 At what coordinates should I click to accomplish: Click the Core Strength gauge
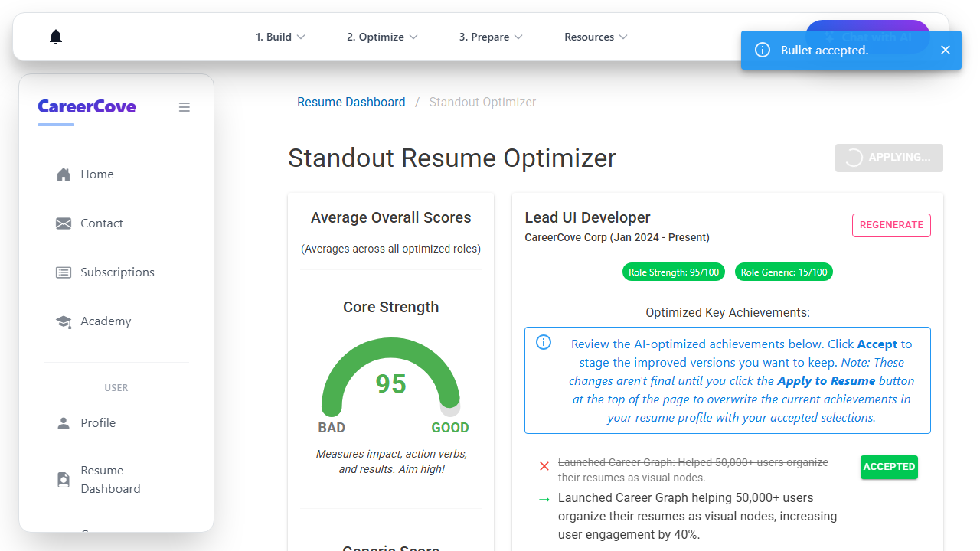click(x=390, y=379)
